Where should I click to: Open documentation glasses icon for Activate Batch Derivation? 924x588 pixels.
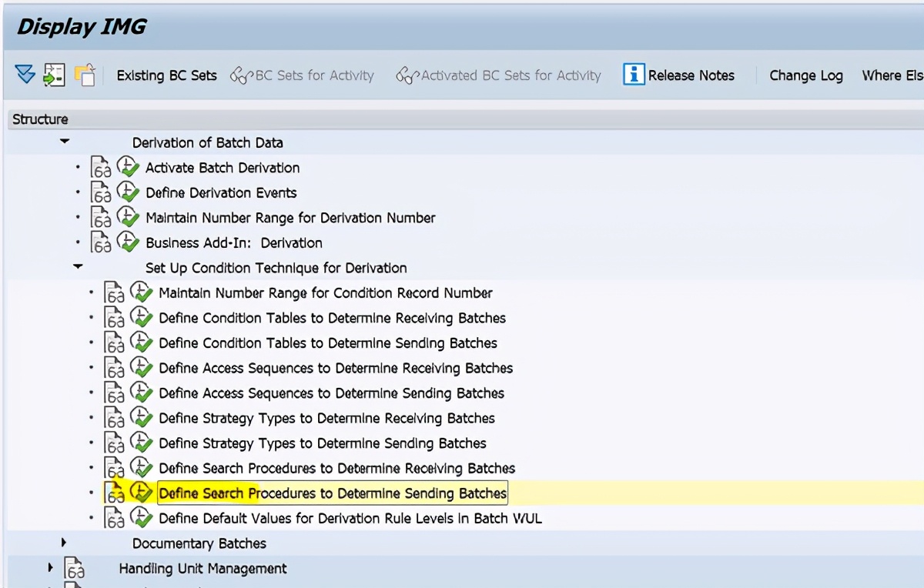101,167
